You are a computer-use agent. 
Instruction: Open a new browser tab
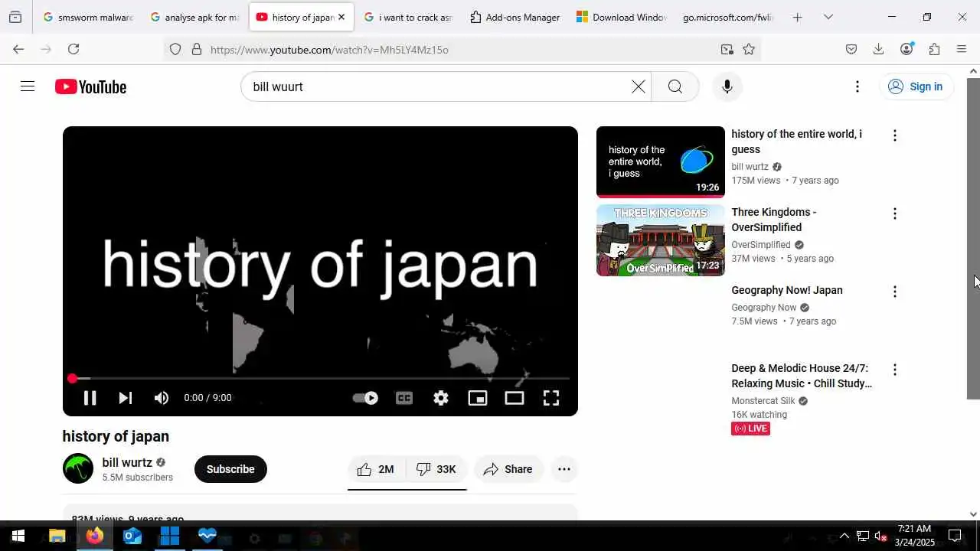797,17
